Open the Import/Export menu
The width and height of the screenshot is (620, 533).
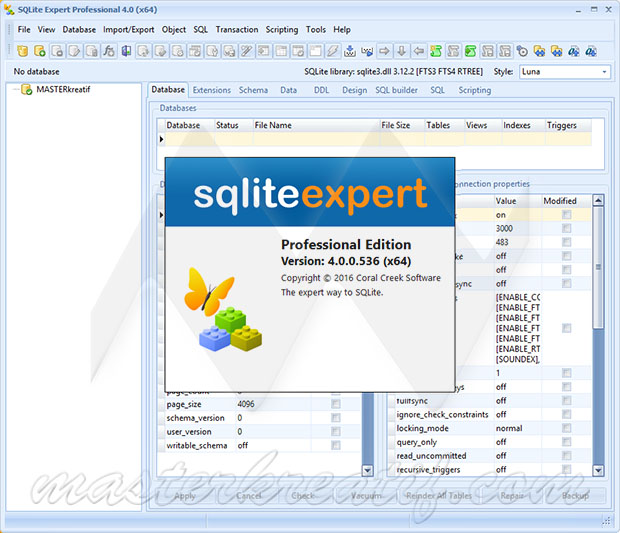tap(129, 30)
